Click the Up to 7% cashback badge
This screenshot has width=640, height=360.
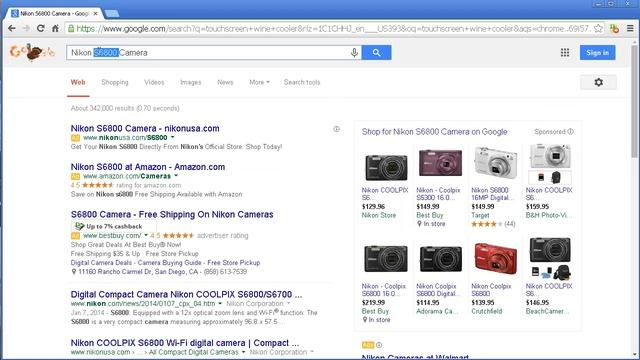point(113,226)
